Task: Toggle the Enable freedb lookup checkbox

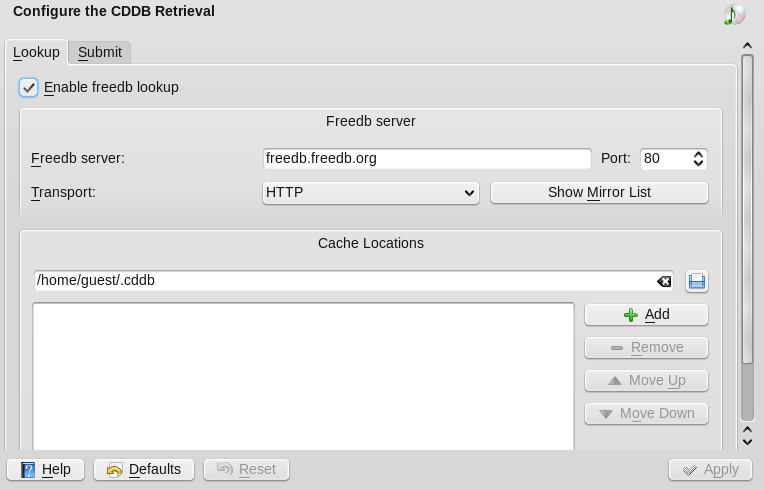Action: [x=30, y=88]
